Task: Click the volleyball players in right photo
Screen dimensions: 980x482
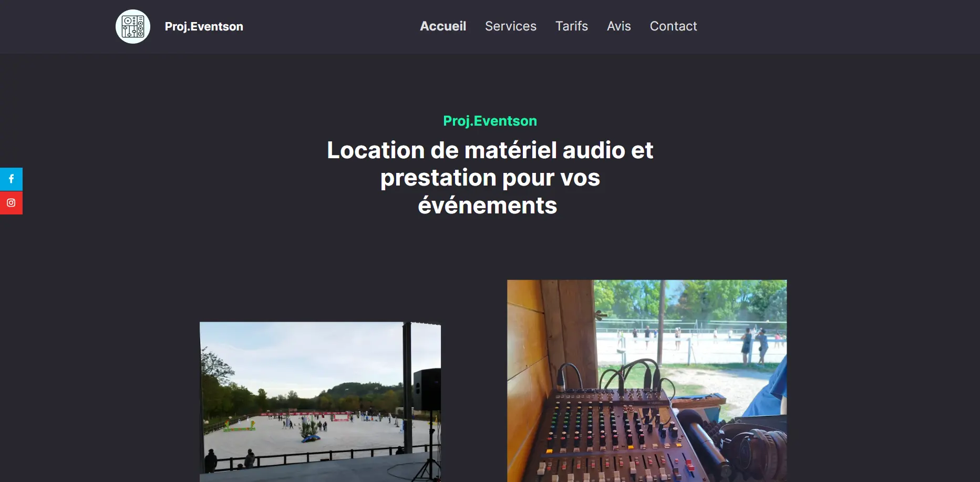Action: click(x=751, y=344)
